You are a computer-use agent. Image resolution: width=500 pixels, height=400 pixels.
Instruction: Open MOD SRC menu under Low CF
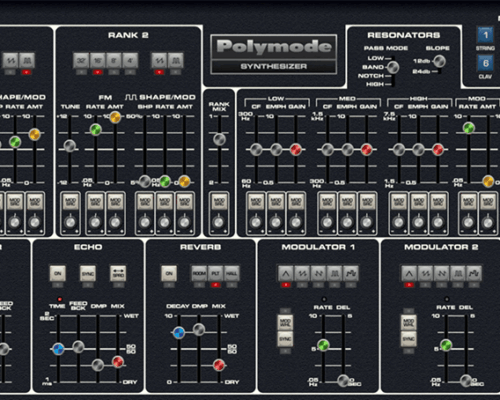256,201
